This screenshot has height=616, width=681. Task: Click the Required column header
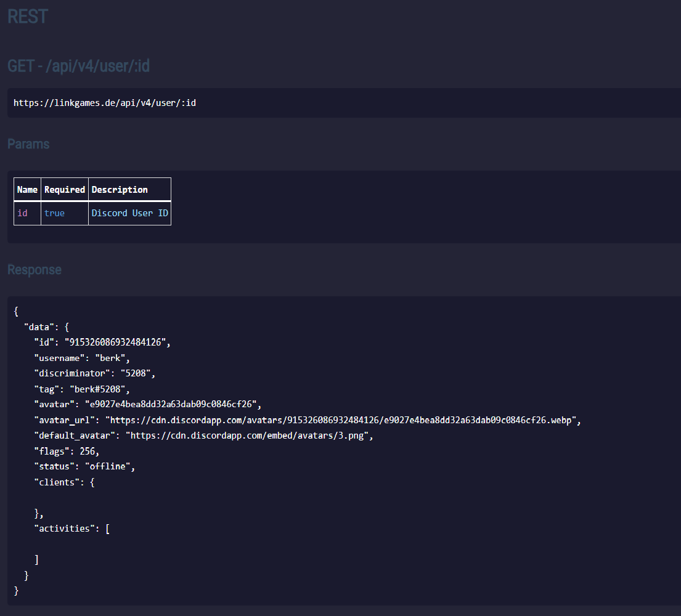(65, 190)
